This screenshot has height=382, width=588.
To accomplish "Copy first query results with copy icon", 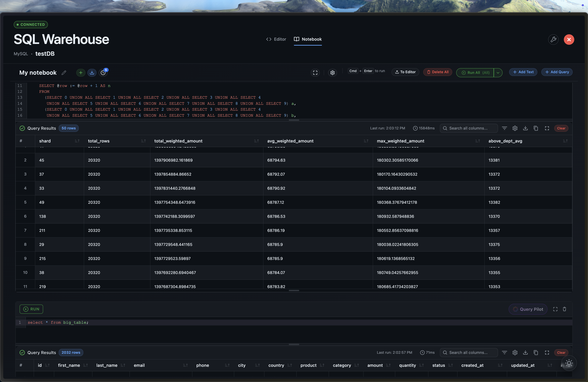I will pos(536,128).
